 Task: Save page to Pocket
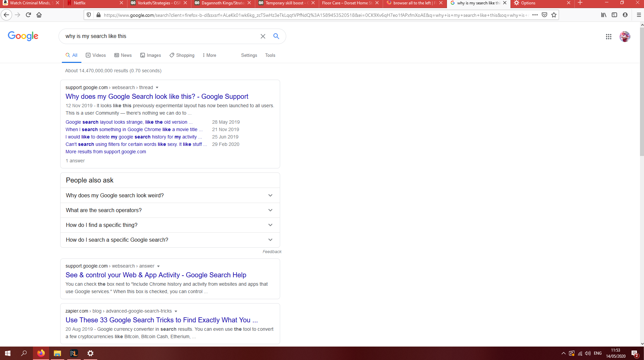pyautogui.click(x=544, y=15)
